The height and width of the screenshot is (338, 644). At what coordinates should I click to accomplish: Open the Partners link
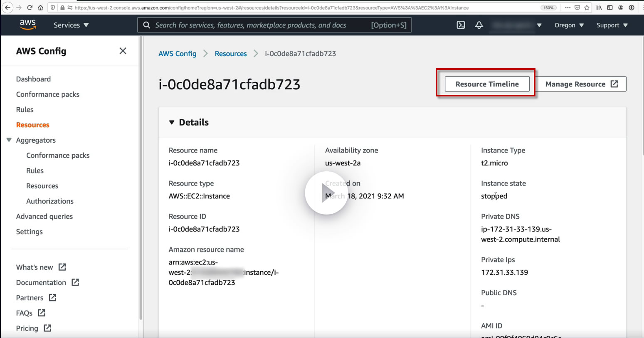(30, 298)
